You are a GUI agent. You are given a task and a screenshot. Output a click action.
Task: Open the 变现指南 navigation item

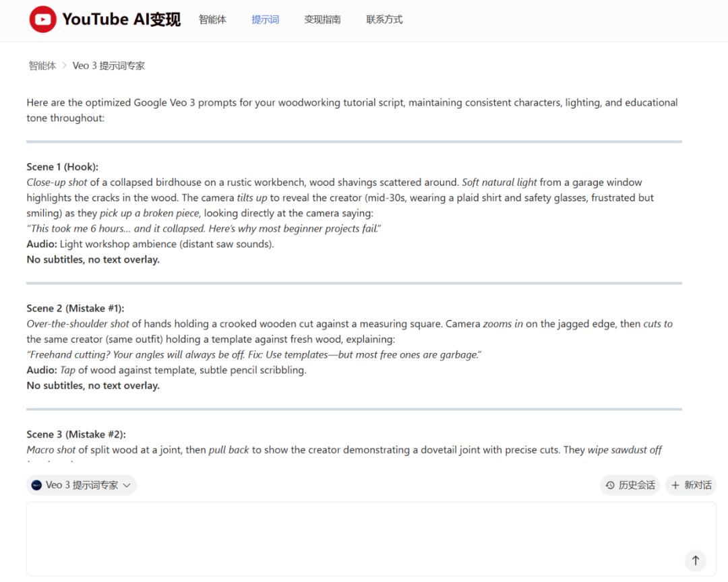[x=322, y=20]
